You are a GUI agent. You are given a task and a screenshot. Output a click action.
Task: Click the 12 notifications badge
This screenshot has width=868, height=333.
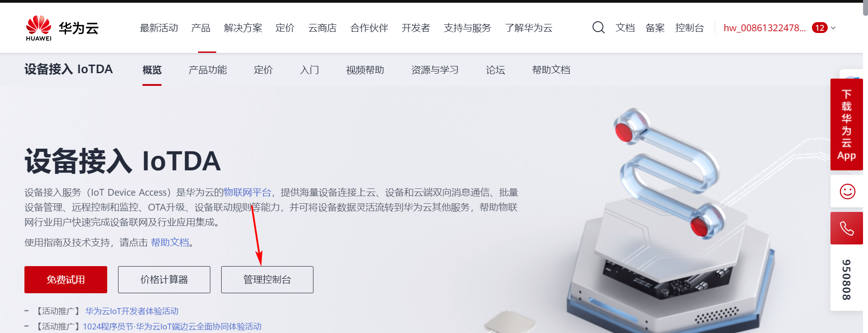820,28
